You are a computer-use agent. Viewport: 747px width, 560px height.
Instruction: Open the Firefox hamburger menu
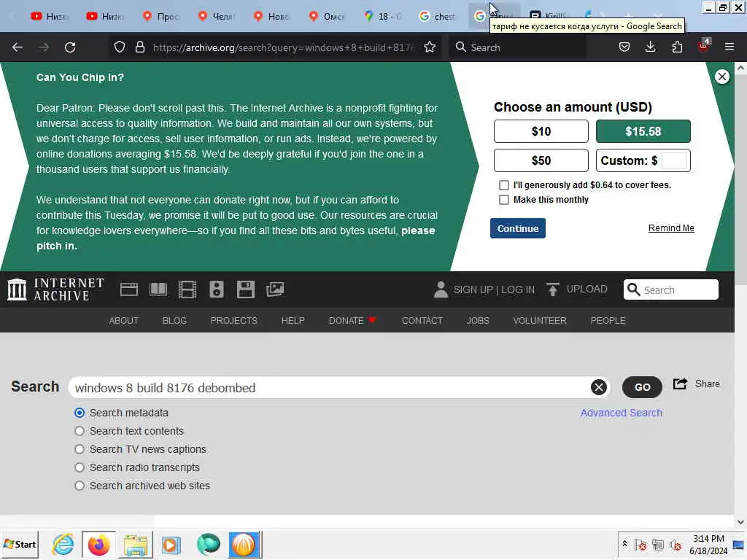729,47
